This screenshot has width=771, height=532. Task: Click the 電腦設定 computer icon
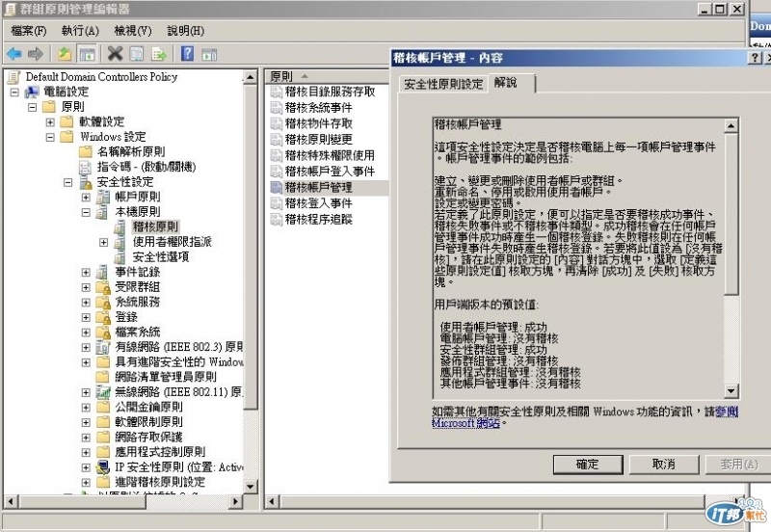tap(33, 92)
